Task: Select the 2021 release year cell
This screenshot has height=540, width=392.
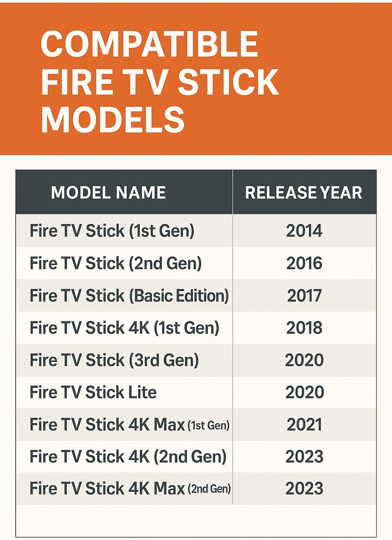Action: tap(304, 425)
